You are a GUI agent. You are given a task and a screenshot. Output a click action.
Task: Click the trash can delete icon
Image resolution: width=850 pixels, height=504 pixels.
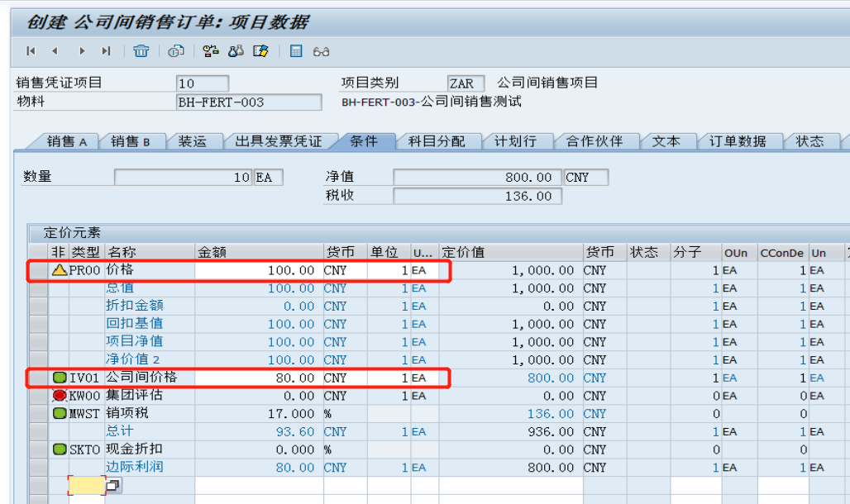[141, 51]
